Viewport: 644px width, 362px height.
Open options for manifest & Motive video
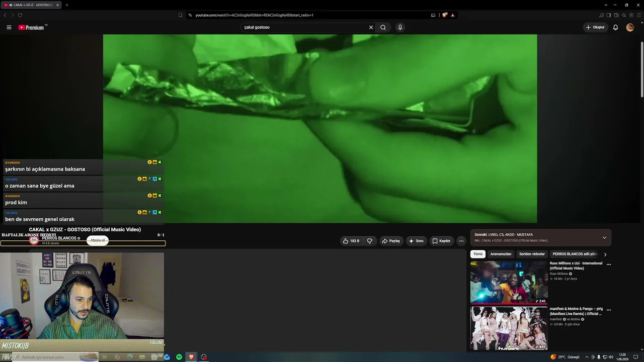coord(608,310)
